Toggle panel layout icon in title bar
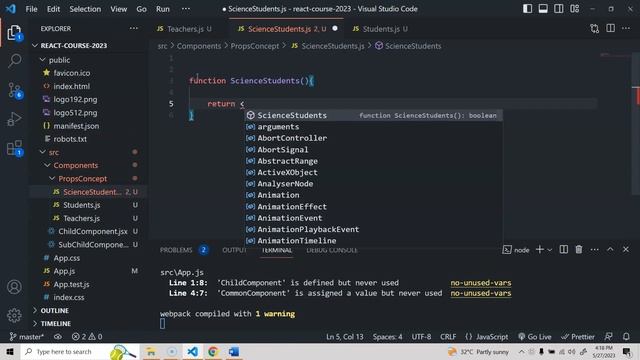Viewport: 640px width, 360px height. point(543,9)
